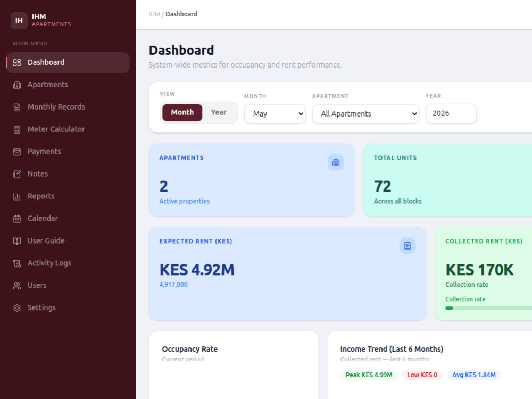Image resolution: width=532 pixels, height=399 pixels.
Task: Select the Total Units card
Action: tap(447, 180)
